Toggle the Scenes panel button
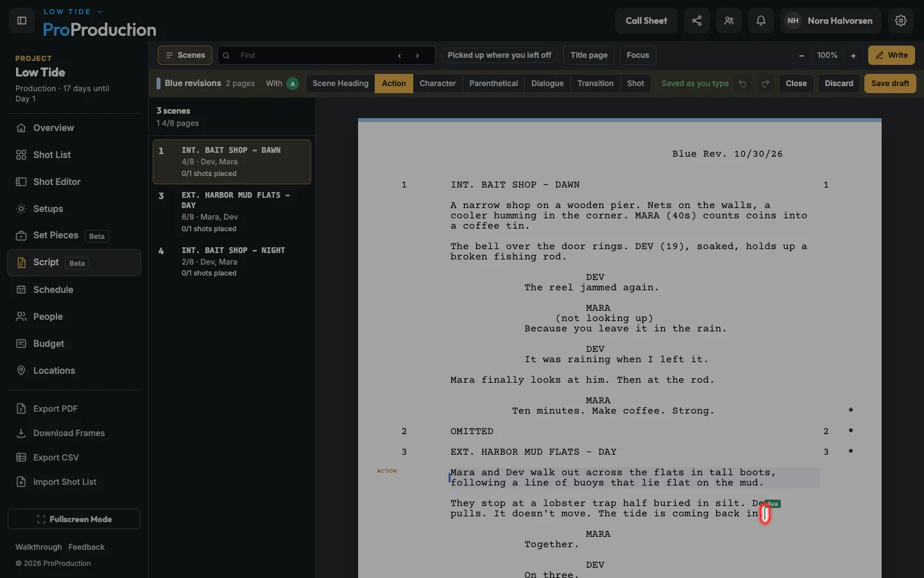The width and height of the screenshot is (924, 578). pyautogui.click(x=185, y=55)
